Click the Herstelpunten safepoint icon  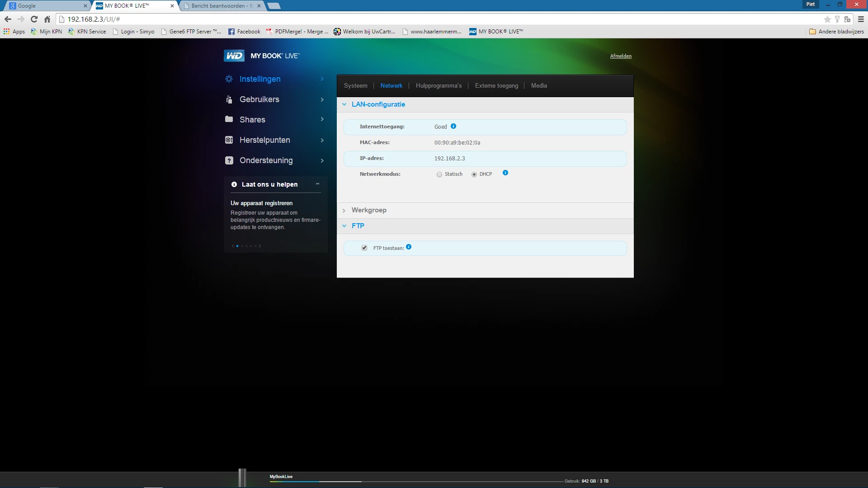[x=229, y=140]
